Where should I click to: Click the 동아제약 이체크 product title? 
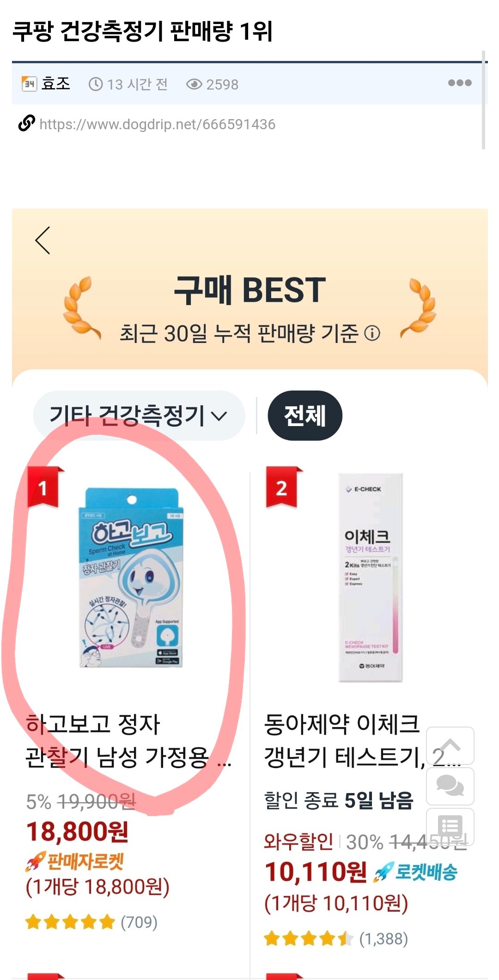coord(363,740)
